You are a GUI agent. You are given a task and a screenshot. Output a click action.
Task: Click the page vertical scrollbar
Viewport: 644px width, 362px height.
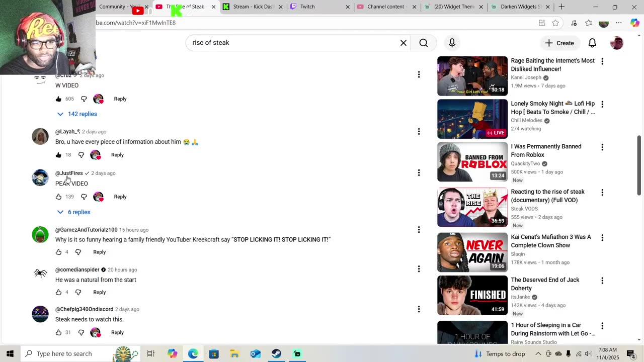[x=639, y=165]
